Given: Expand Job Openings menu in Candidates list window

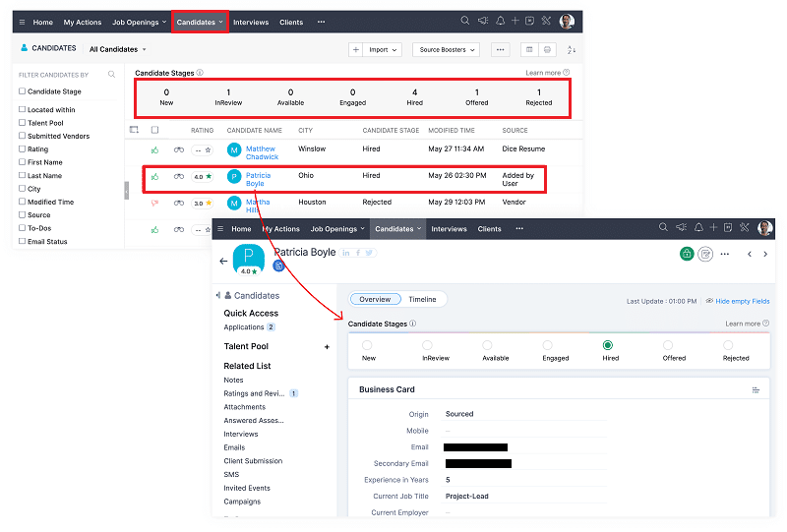Looking at the screenshot, I should (x=139, y=22).
